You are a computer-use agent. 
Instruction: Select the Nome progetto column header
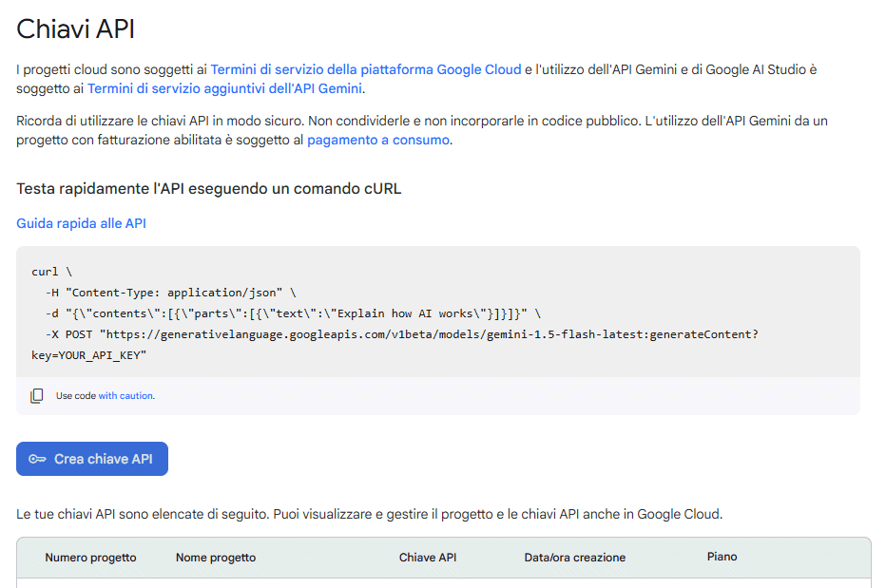click(216, 558)
